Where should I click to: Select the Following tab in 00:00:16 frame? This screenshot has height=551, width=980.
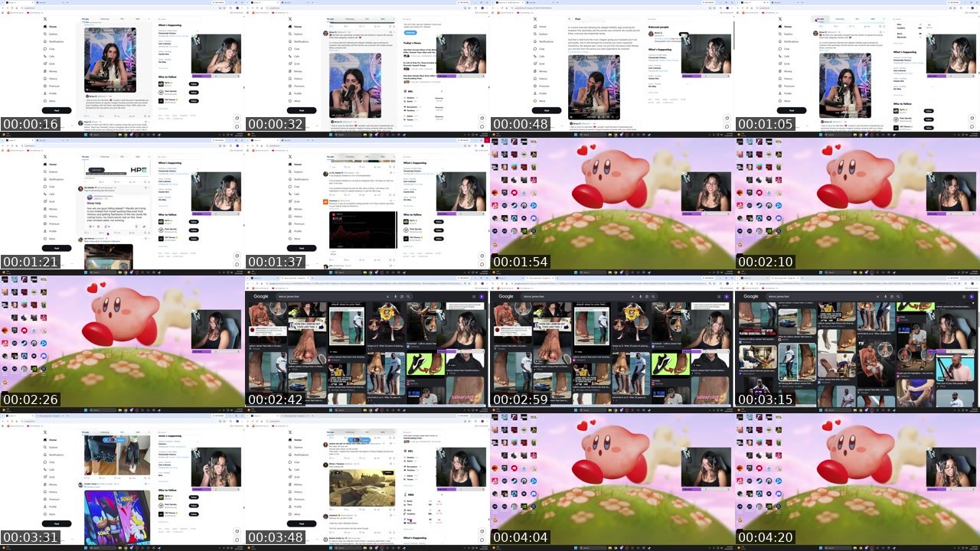pyautogui.click(x=104, y=18)
